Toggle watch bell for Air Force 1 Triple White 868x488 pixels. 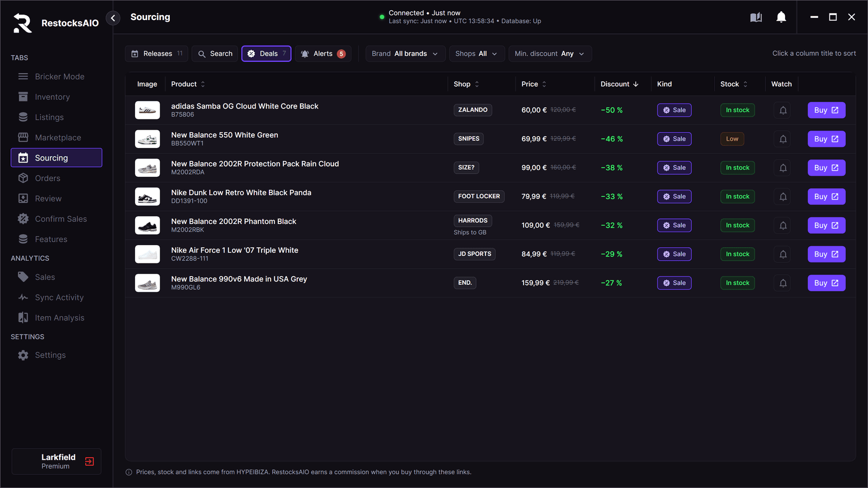point(783,254)
